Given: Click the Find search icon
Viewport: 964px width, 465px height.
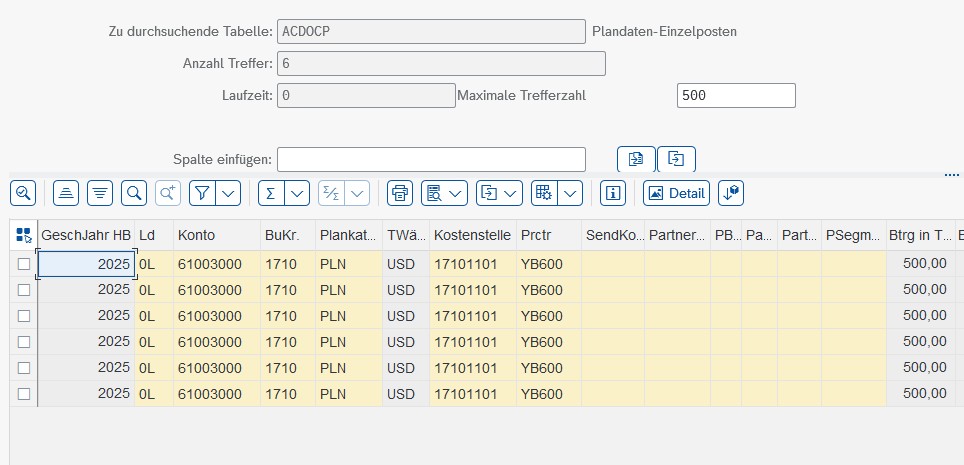Looking at the screenshot, I should point(134,193).
